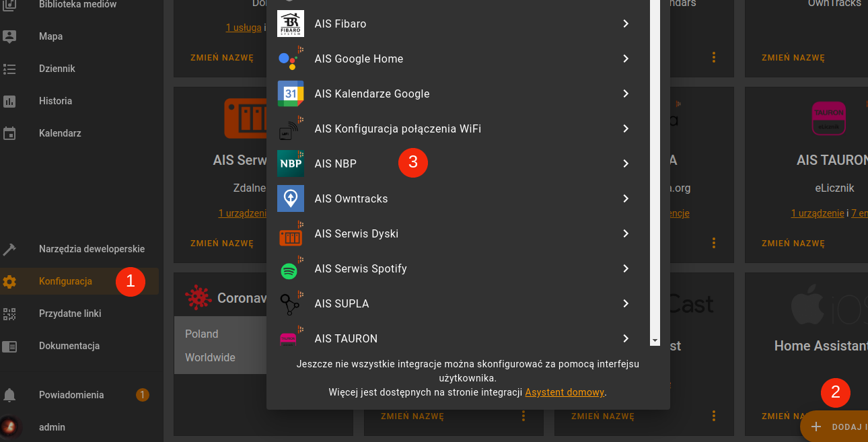Click the TAURON eLicznik logo on card
The height and width of the screenshot is (442, 868).
point(828,118)
